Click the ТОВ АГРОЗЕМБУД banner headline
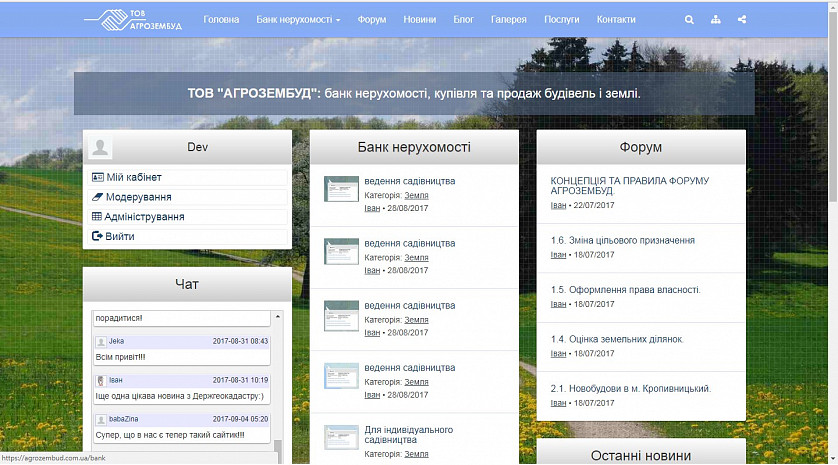 [x=414, y=94]
